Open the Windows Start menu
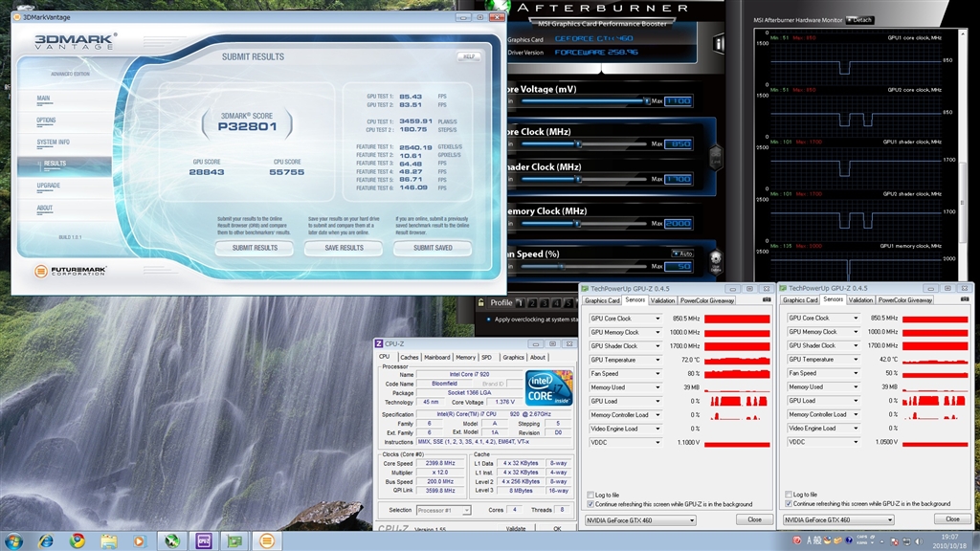Image resolution: width=980 pixels, height=551 pixels. (13, 541)
